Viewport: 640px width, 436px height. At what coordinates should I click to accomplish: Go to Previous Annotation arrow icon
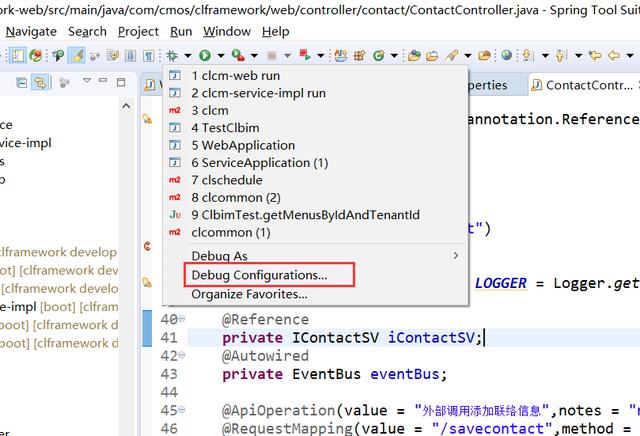[x=561, y=55]
